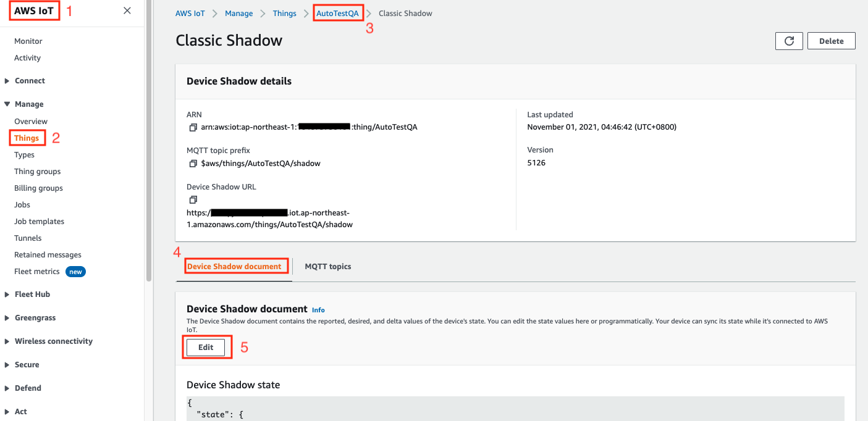
Task: Select the Version value 5126
Action: 536,163
